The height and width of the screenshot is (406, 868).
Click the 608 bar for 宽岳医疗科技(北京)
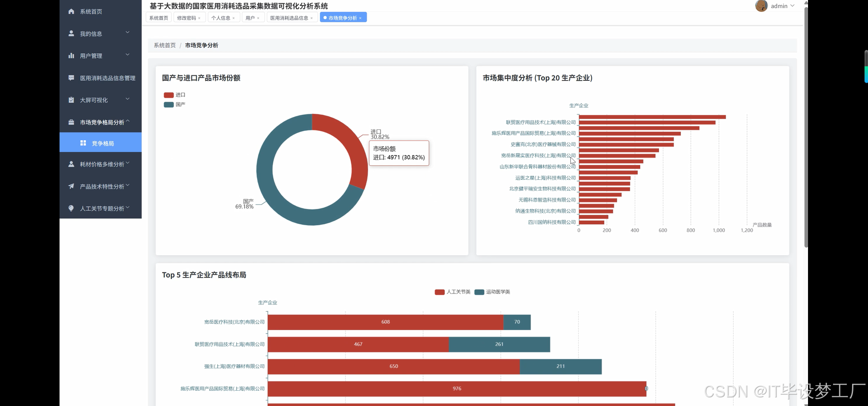(x=385, y=322)
